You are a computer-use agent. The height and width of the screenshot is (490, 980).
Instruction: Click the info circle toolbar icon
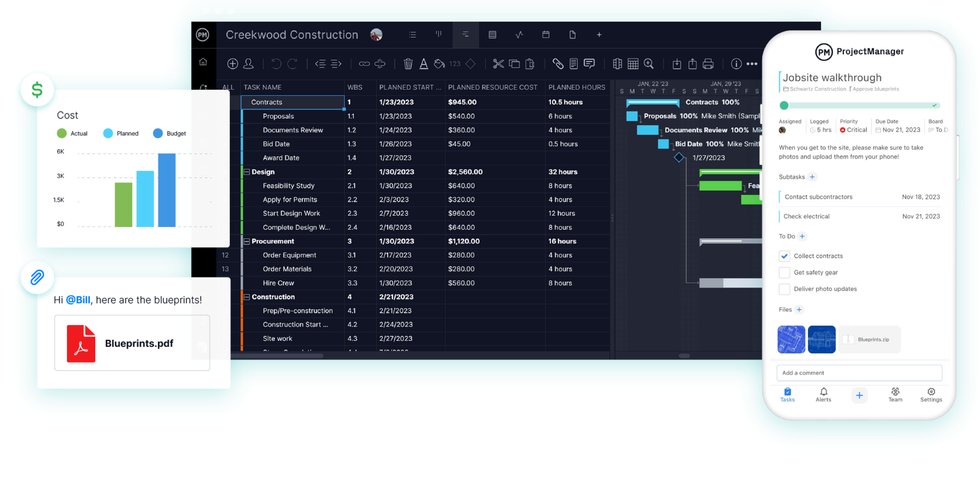pos(736,64)
